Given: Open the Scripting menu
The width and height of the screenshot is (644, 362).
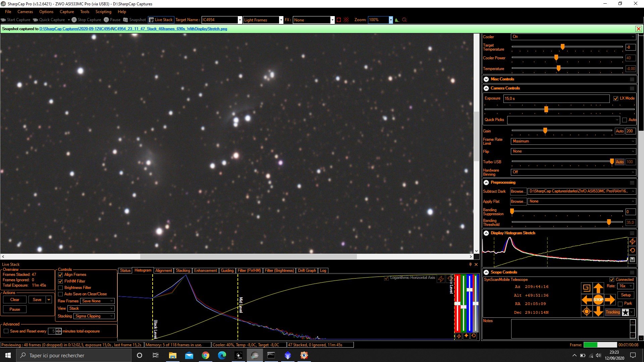Looking at the screenshot, I should point(103,12).
